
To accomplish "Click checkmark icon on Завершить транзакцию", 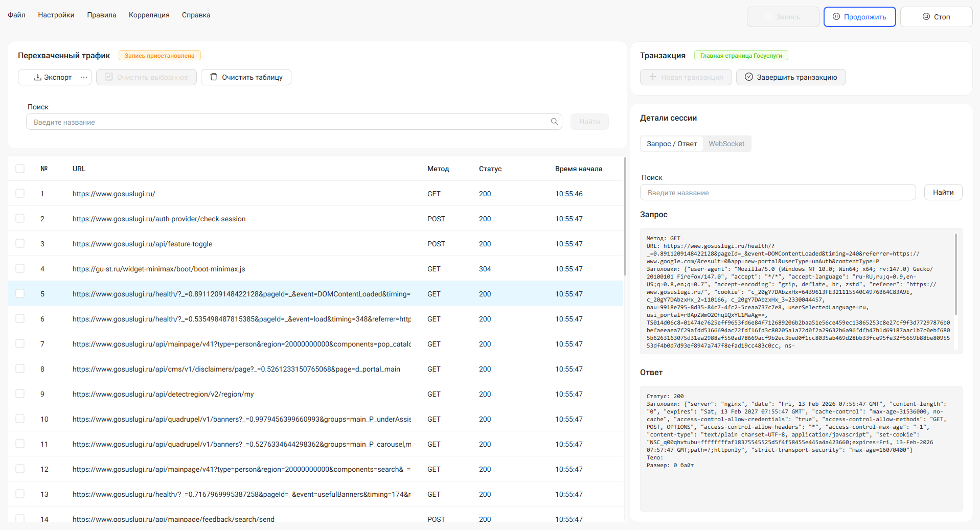I will [749, 77].
